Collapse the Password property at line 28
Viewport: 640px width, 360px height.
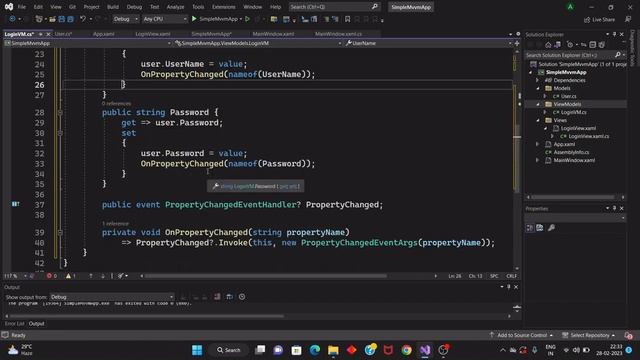(x=60, y=112)
